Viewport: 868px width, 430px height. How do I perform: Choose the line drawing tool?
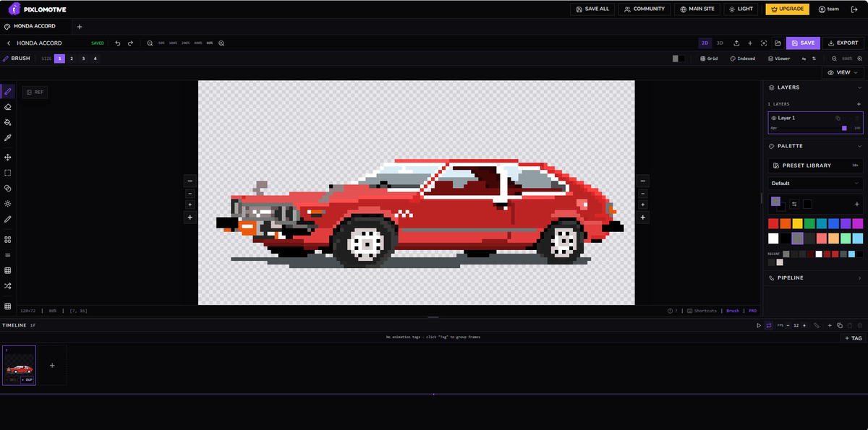pyautogui.click(x=8, y=219)
